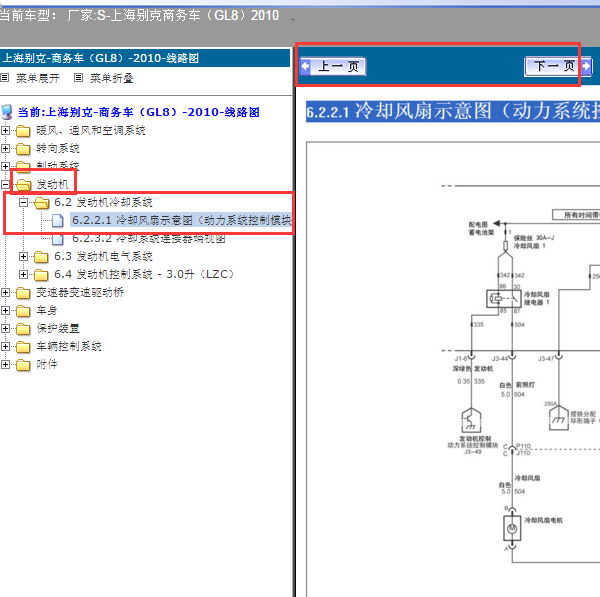Image resolution: width=600 pixels, height=597 pixels.
Task: Click the 菜单展开 list icon
Action: (5, 78)
